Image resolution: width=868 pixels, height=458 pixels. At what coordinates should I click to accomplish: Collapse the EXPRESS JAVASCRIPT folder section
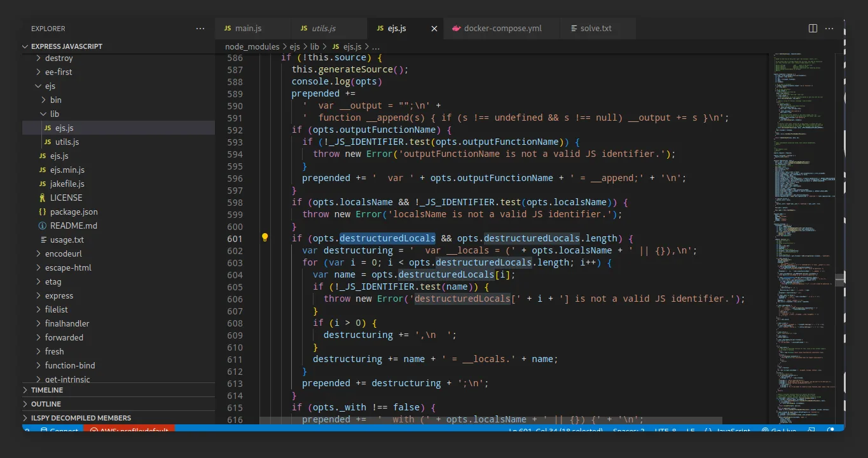pos(66,46)
